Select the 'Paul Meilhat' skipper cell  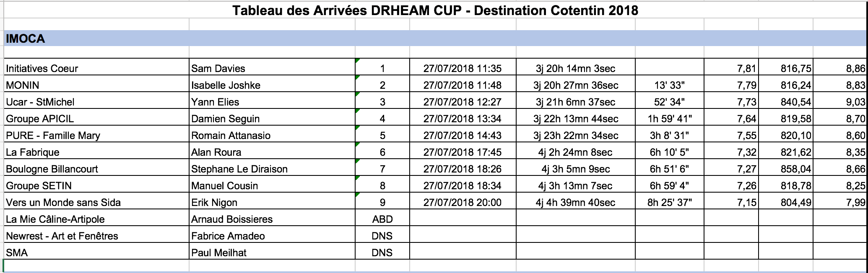[219, 252]
